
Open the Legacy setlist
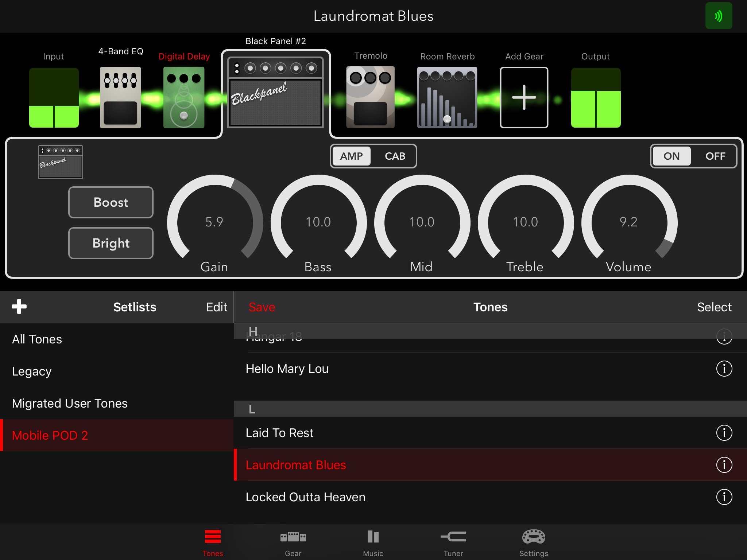[x=32, y=371]
